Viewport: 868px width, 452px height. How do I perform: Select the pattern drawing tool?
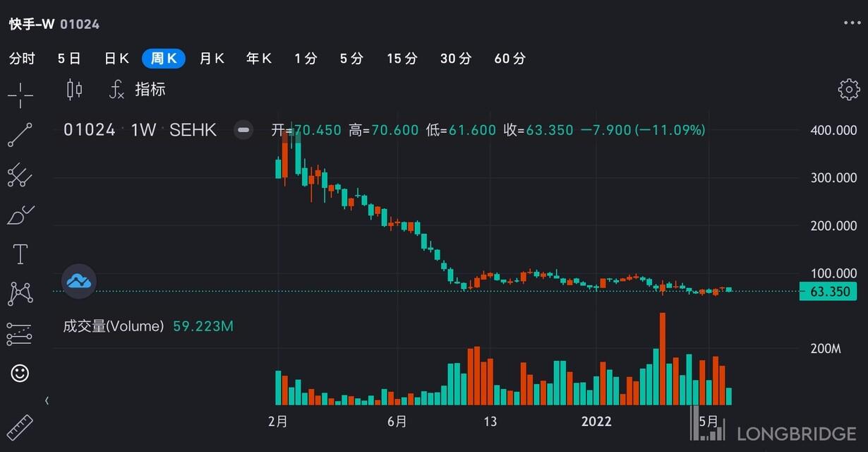click(20, 294)
